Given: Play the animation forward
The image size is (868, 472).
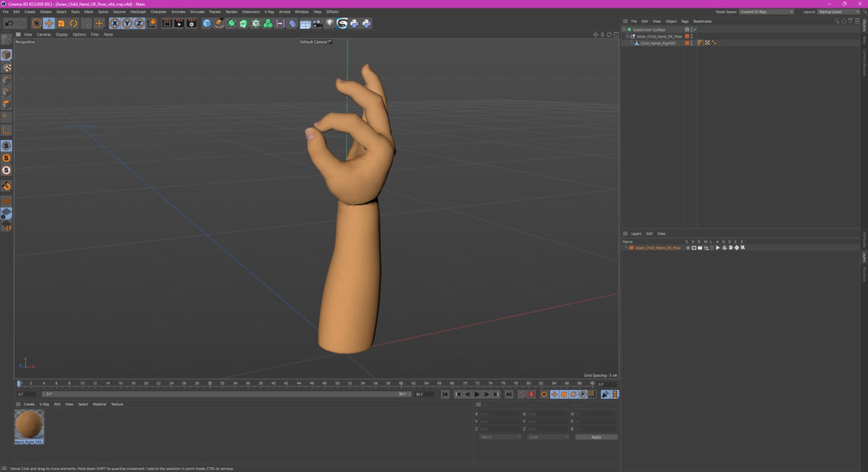Looking at the screenshot, I should (x=477, y=395).
